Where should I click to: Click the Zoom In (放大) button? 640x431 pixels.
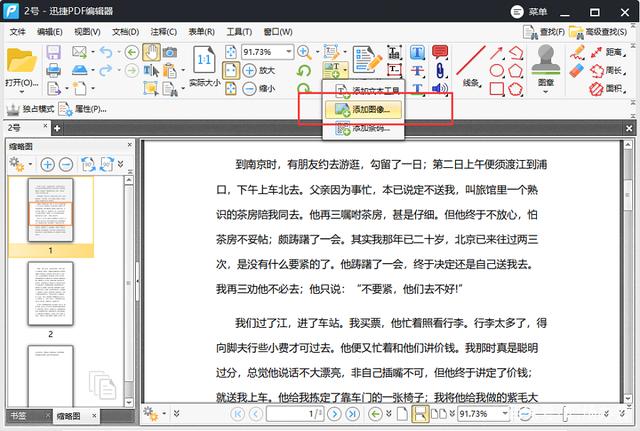(x=259, y=70)
